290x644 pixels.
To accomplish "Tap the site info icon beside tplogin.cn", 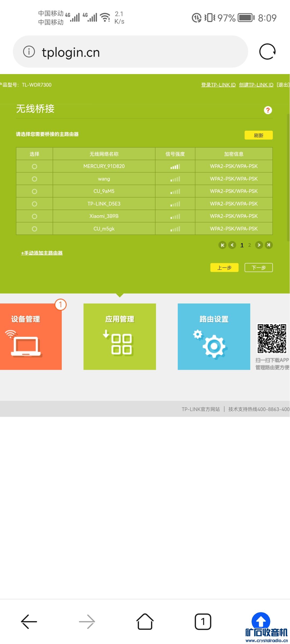I will pos(29,52).
